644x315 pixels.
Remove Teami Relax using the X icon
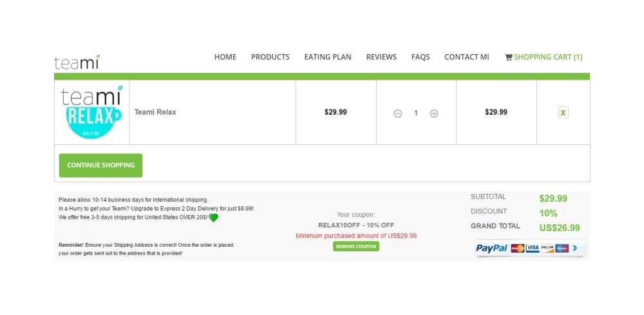click(563, 113)
